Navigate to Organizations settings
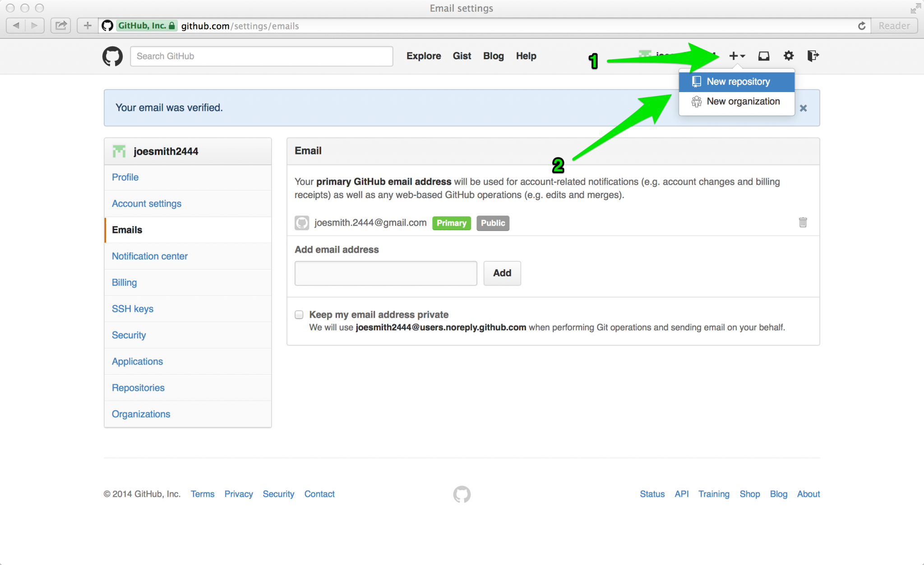The height and width of the screenshot is (565, 924). tap(141, 414)
